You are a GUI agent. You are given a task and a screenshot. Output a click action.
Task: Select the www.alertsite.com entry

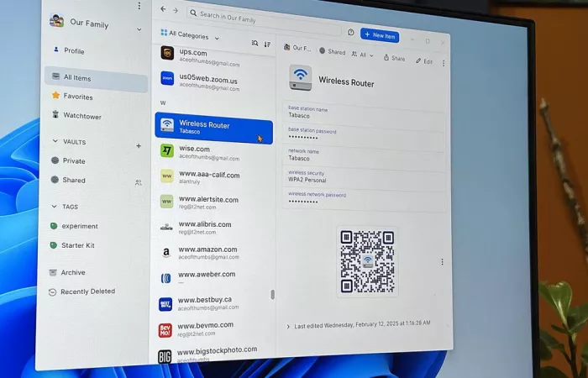pyautogui.click(x=213, y=202)
